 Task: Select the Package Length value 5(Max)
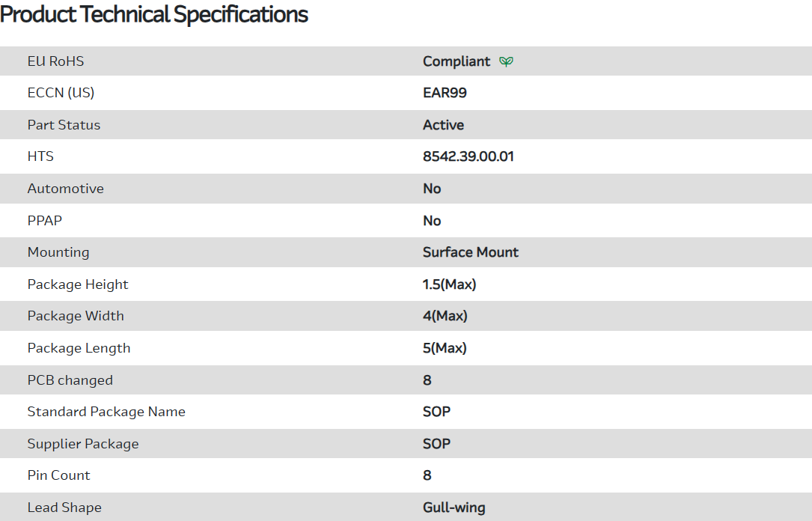click(x=445, y=348)
